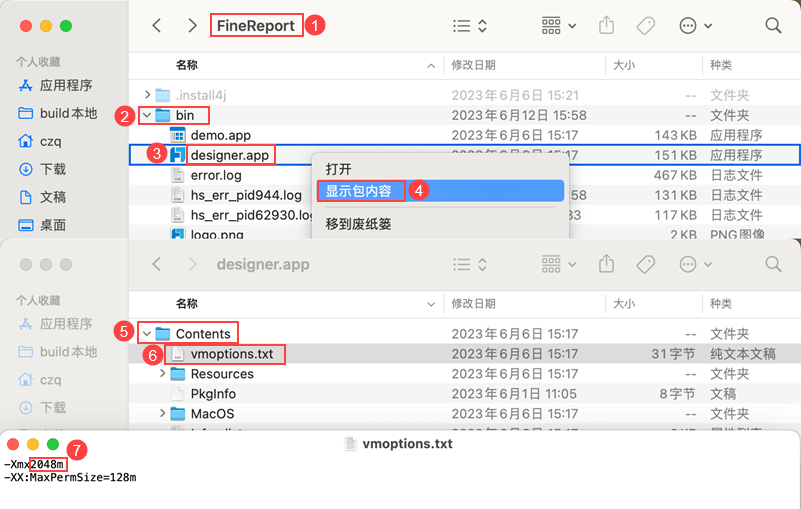Open more actions menu in designer.app window

[695, 264]
